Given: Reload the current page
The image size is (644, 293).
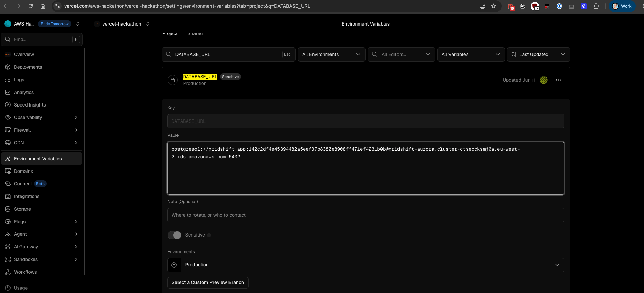Looking at the screenshot, I should coord(31,6).
